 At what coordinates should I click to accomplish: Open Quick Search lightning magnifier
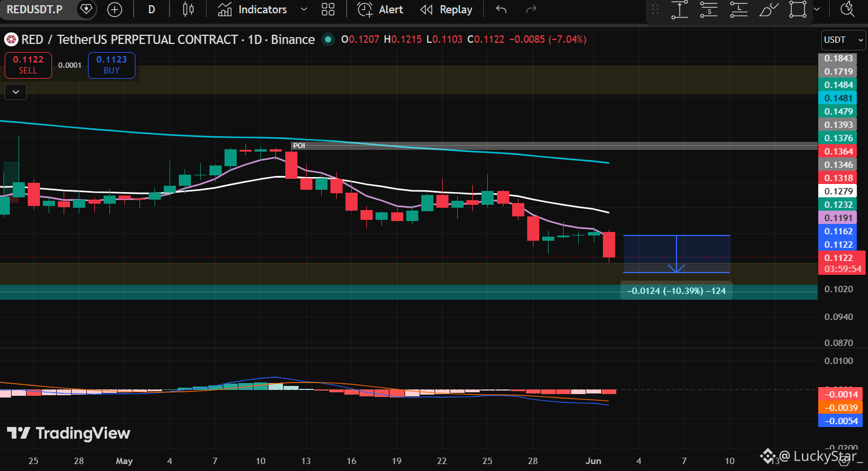click(847, 9)
